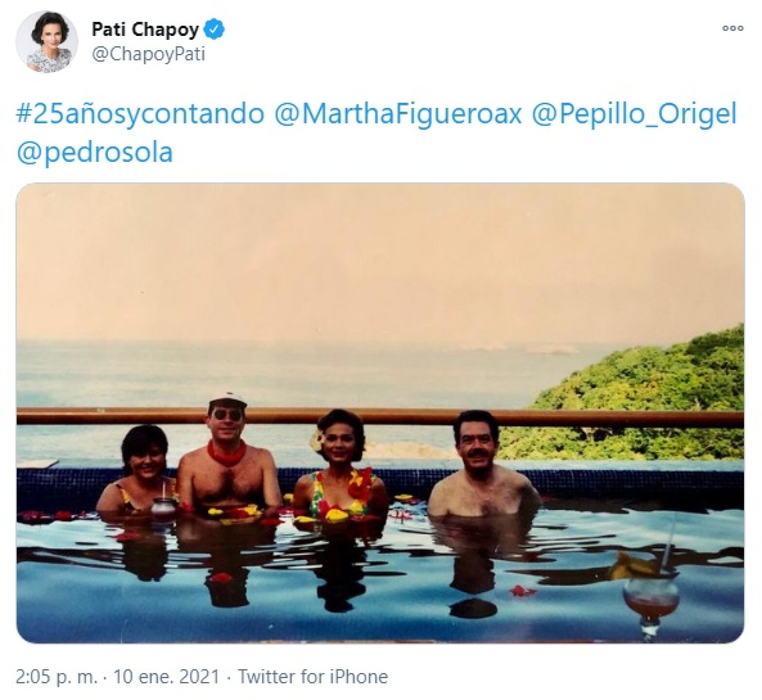
Task: Open the Twitter for iPhone source link
Action: 313,677
